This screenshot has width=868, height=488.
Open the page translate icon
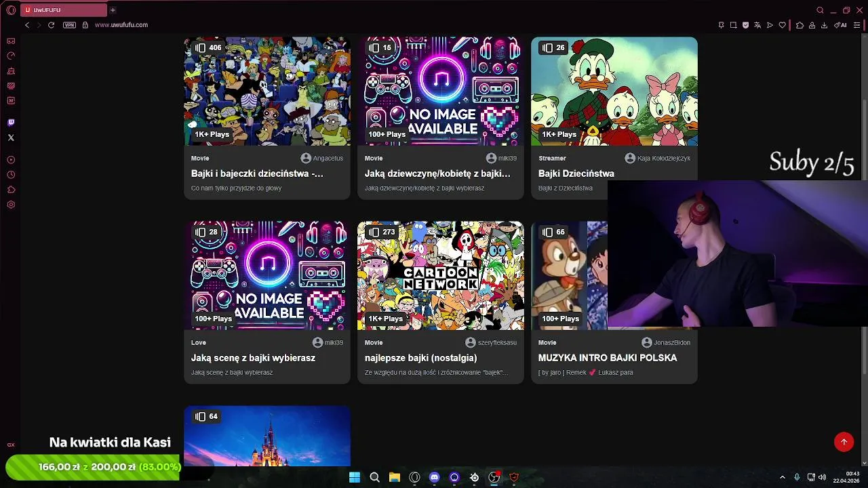tap(757, 25)
